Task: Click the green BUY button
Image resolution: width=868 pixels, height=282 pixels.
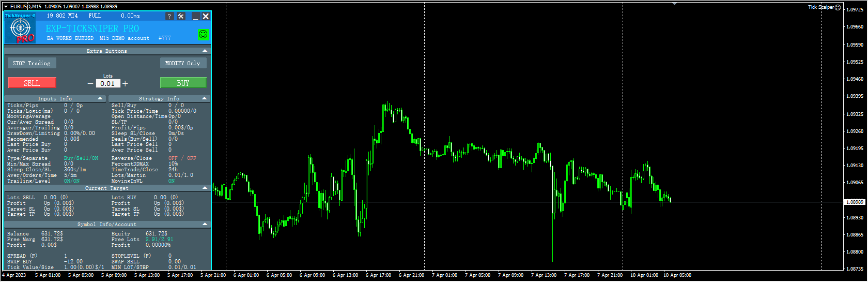Action: point(183,83)
